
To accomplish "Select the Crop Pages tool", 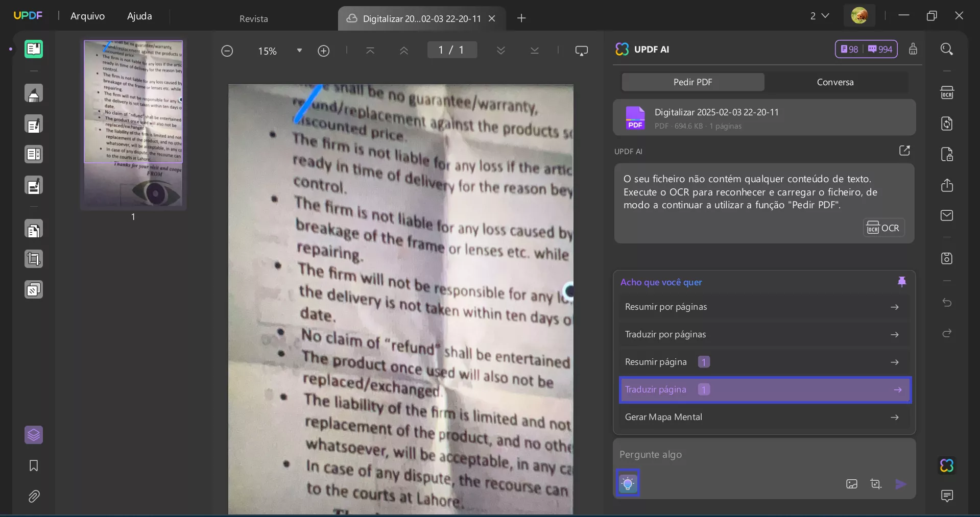I will tap(34, 259).
